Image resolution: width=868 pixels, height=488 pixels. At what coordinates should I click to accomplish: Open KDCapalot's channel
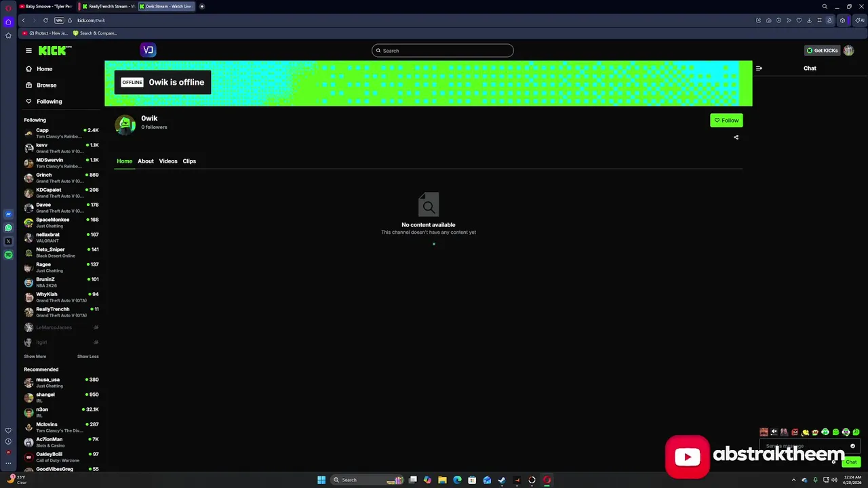tap(61, 192)
